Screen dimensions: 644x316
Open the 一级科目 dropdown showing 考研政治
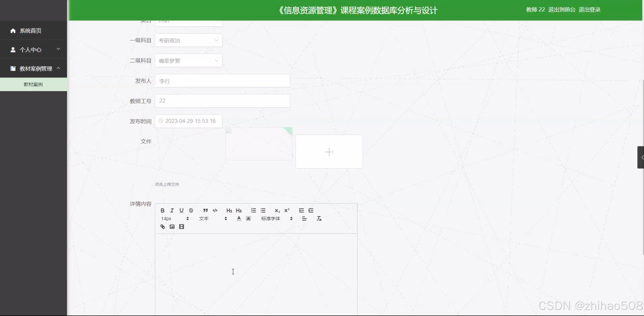point(188,40)
